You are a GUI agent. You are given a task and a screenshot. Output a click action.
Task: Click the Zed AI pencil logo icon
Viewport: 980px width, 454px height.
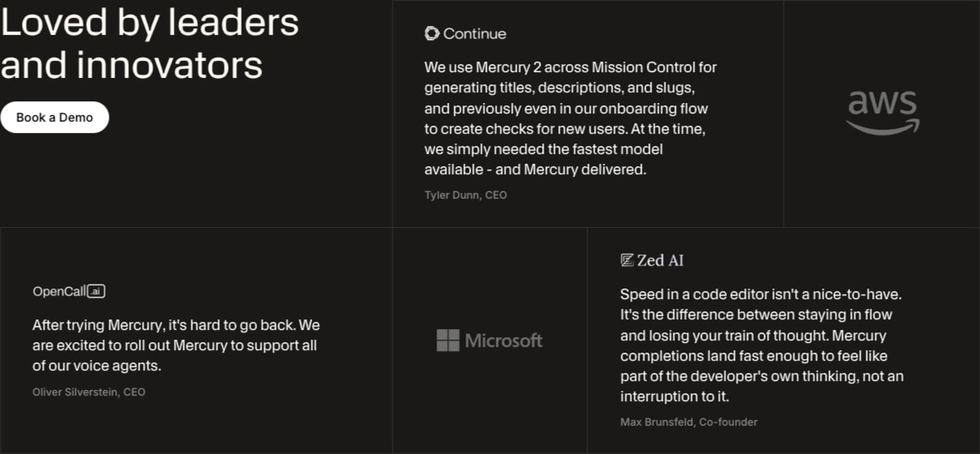click(x=626, y=260)
